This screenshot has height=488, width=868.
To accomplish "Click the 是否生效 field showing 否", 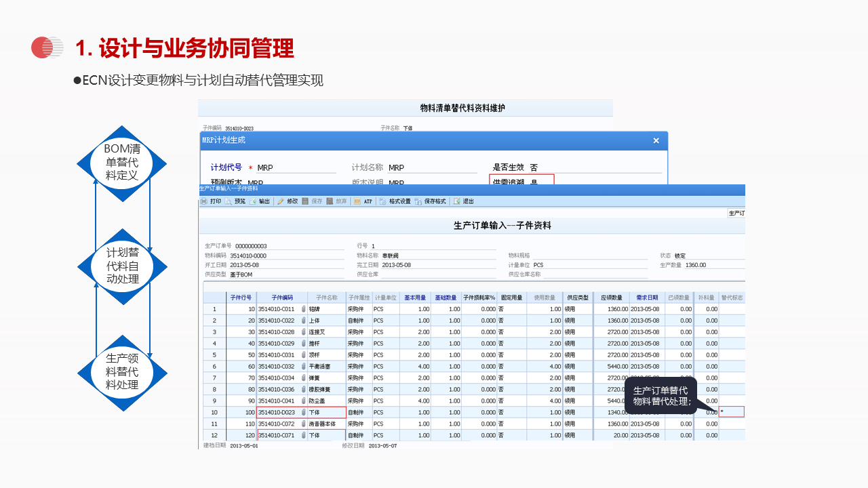I will (595, 167).
